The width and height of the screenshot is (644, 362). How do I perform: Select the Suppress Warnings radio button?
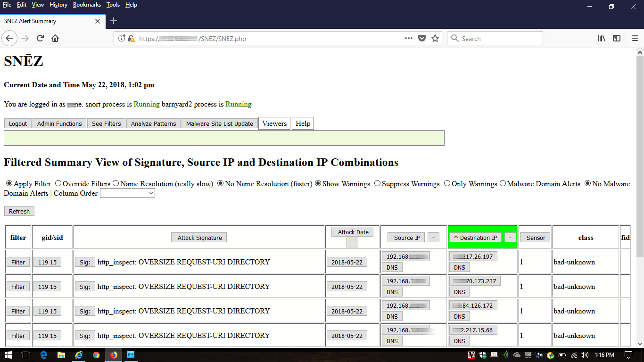coord(377,183)
